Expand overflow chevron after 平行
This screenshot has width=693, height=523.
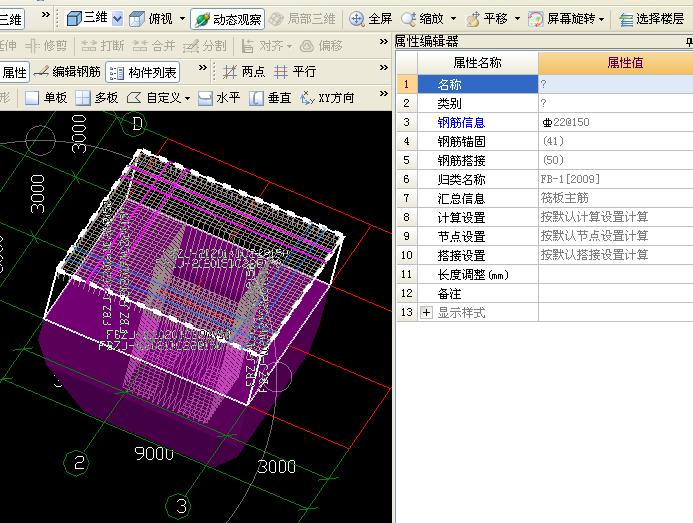coord(384,68)
